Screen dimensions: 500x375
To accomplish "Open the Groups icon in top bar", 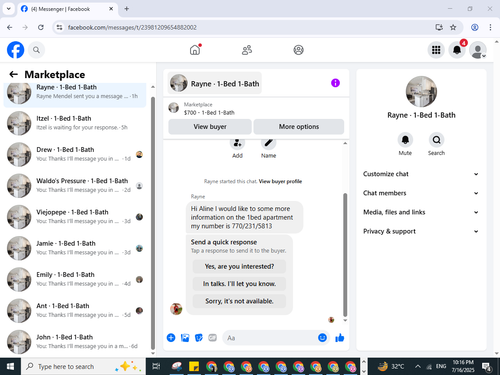I will [298, 50].
